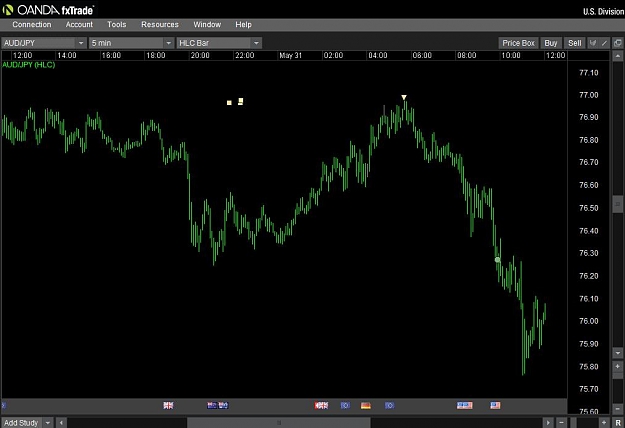Click the Add Study button
Screen dimensions: 625x428
21,422
